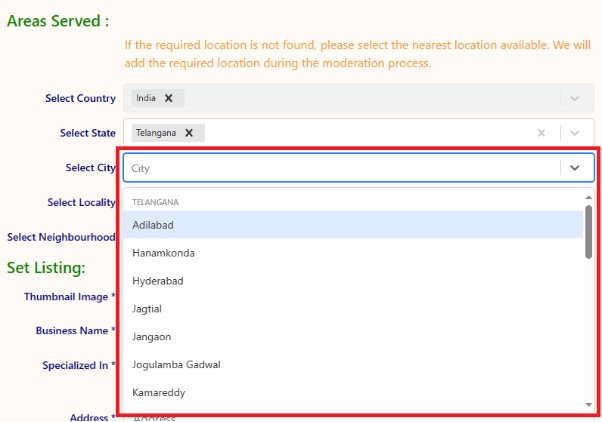Click the India chip label
The height and width of the screenshot is (422, 602).
[146, 98]
